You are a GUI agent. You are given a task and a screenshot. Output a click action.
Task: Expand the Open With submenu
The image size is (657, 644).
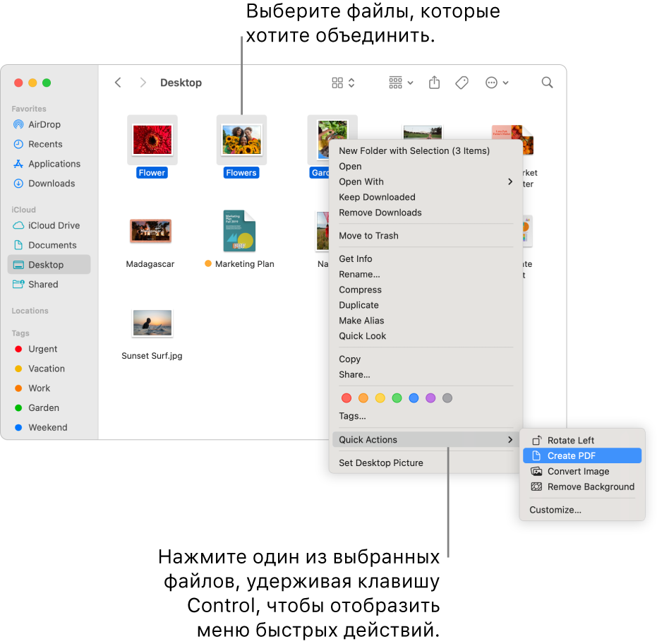426,182
